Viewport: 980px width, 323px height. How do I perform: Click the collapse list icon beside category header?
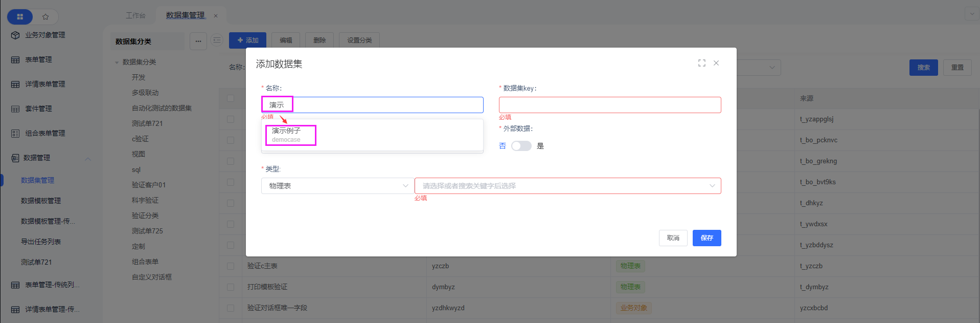217,40
